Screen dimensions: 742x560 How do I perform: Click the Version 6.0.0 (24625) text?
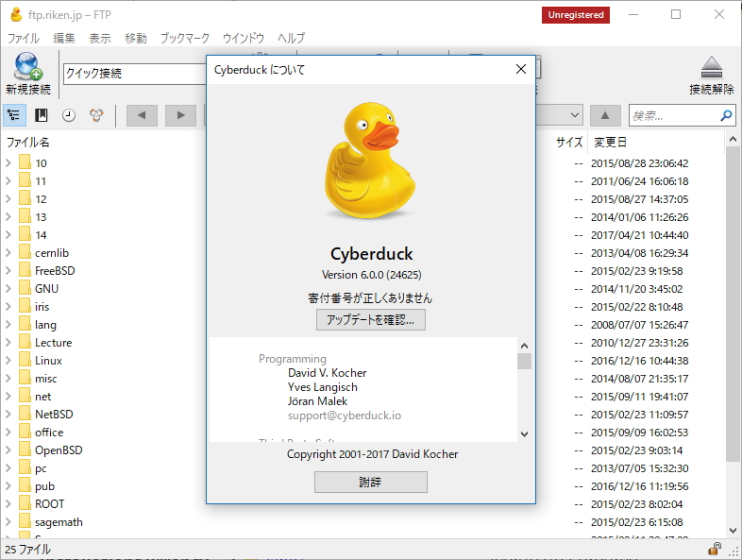[x=372, y=275]
